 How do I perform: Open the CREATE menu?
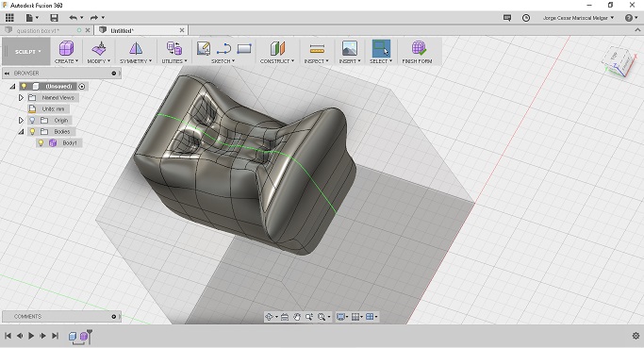(x=66, y=60)
